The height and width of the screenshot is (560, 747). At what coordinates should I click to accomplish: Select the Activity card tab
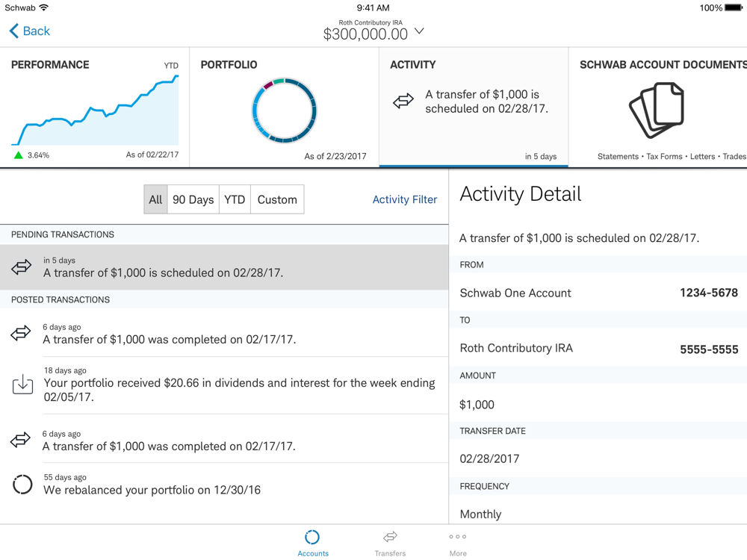click(474, 107)
